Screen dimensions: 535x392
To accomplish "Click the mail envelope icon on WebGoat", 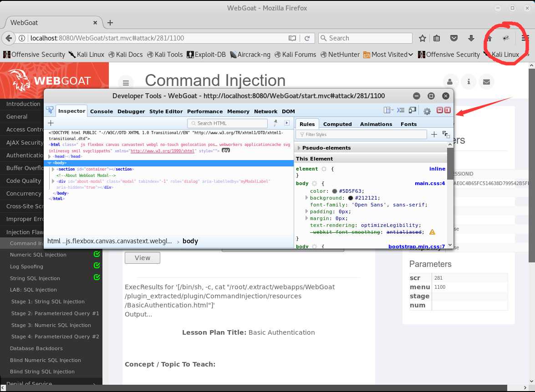I will click(487, 82).
